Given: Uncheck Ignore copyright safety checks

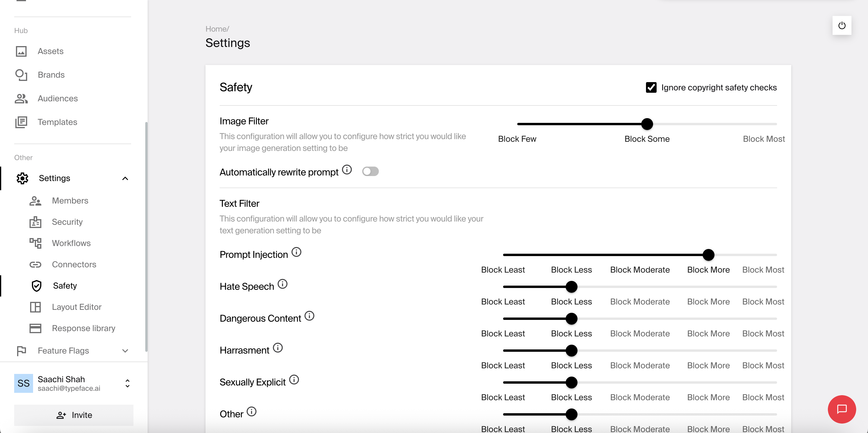Looking at the screenshot, I should (651, 87).
